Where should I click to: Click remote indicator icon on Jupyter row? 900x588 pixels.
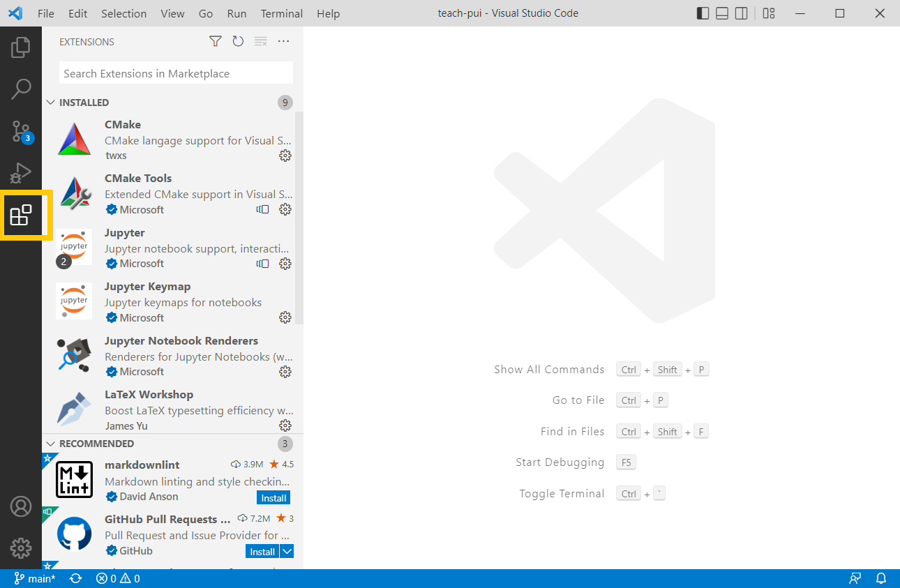tap(262, 264)
